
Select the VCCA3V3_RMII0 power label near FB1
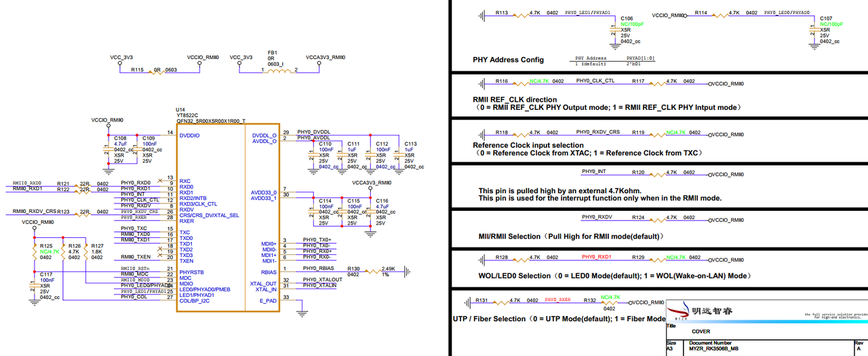[325, 58]
